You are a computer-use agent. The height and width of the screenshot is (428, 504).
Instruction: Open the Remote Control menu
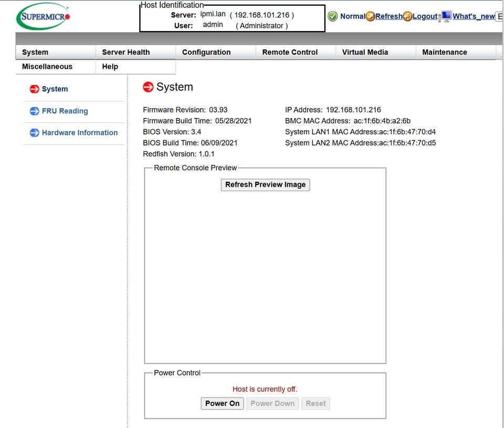[x=296, y=52]
